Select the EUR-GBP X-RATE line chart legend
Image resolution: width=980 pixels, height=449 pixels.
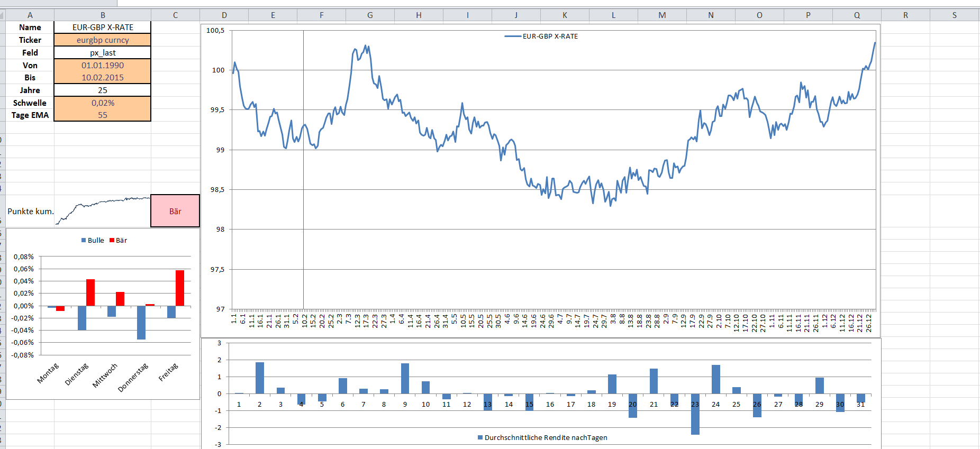point(541,36)
